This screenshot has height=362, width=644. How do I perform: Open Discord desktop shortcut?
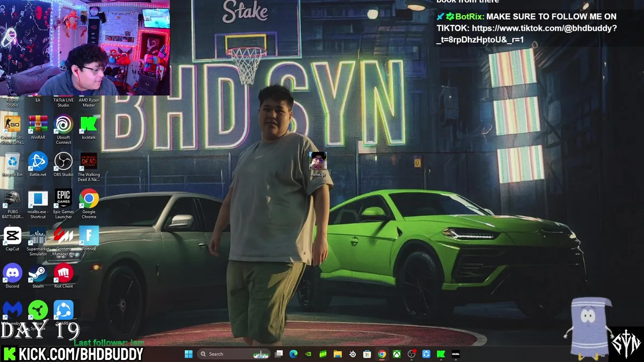pyautogui.click(x=13, y=277)
